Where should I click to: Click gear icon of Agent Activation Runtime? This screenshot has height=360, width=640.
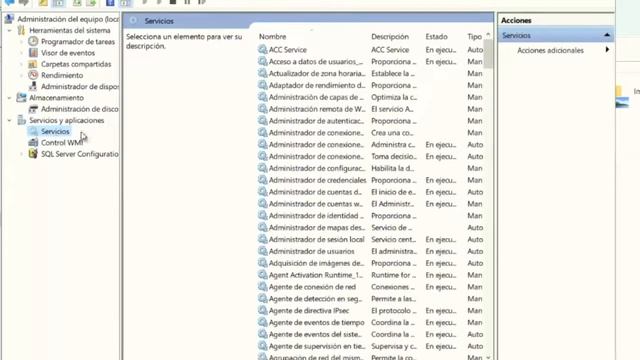[x=262, y=275]
